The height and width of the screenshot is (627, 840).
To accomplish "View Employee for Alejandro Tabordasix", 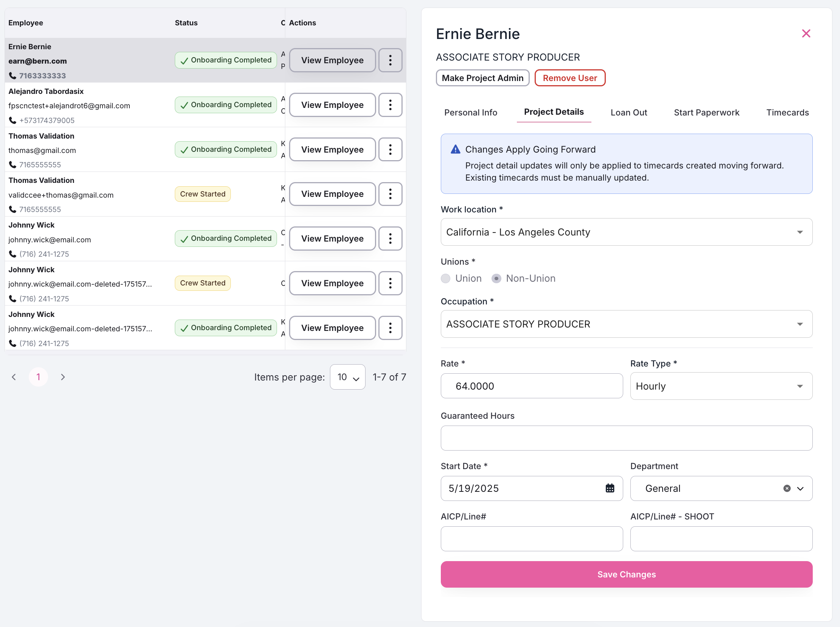I will 332,105.
